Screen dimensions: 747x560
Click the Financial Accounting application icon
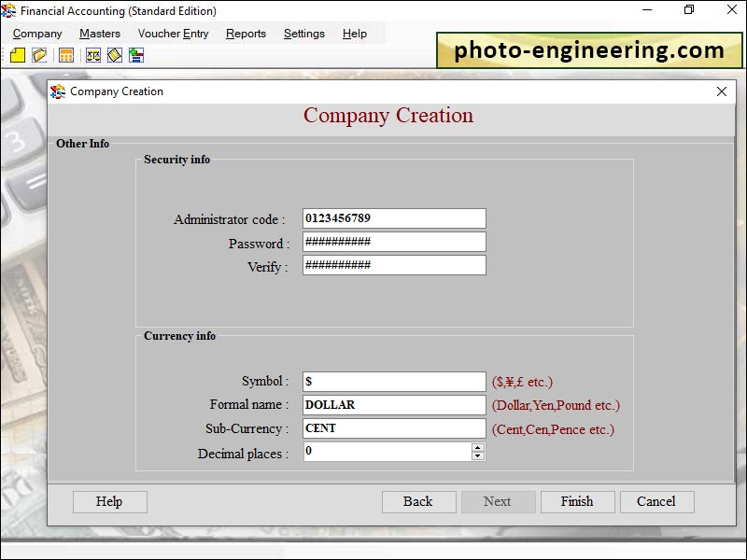click(9, 11)
